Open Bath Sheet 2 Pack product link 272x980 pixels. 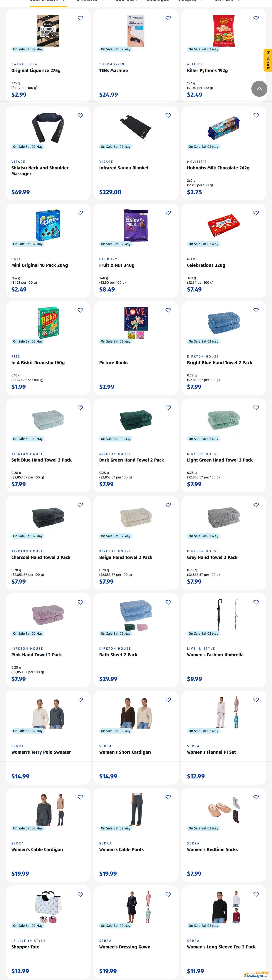[118, 655]
